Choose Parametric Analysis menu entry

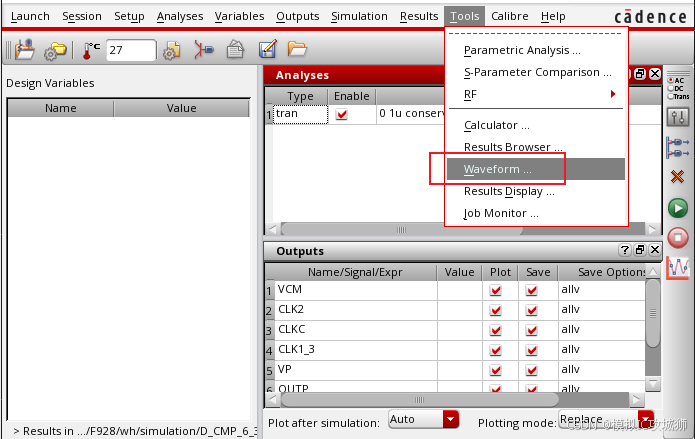(536, 50)
